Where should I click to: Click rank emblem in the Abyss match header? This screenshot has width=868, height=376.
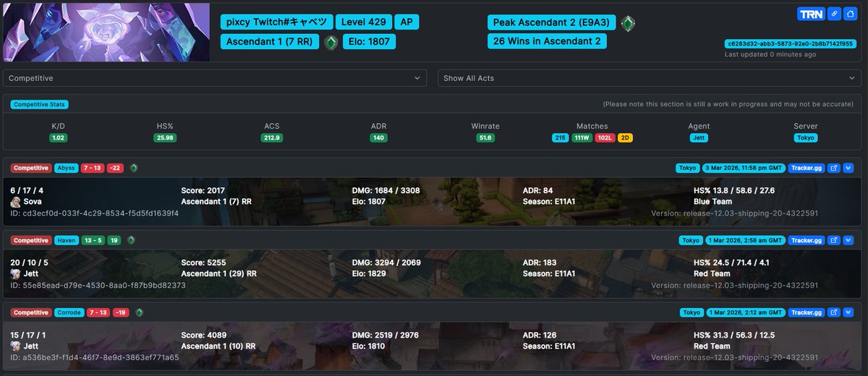(x=134, y=168)
